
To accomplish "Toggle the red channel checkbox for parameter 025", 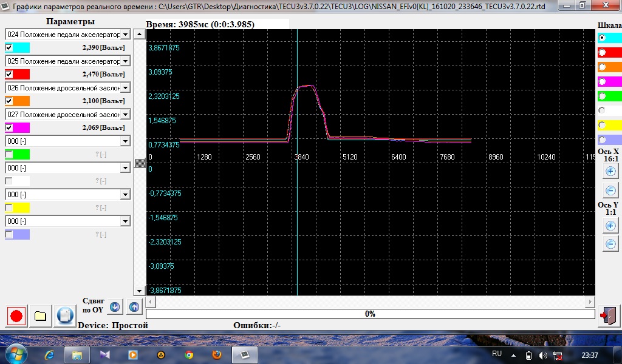I will pos(9,74).
